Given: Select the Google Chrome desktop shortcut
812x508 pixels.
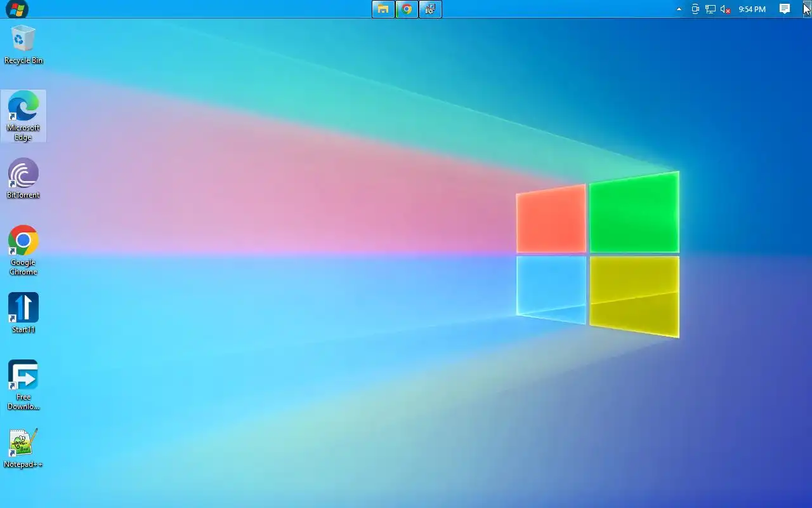Looking at the screenshot, I should click(x=23, y=250).
